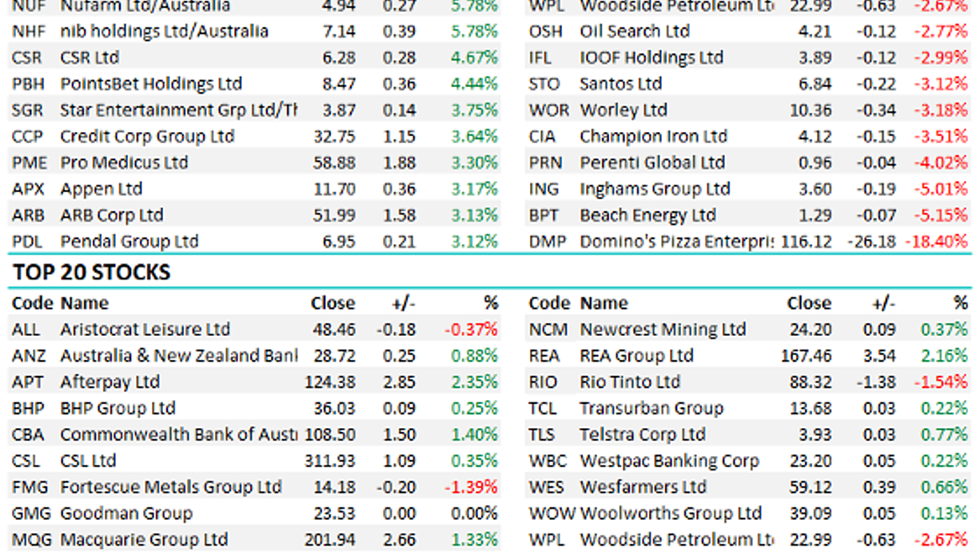This screenshot has height=552, width=980.
Task: Select "Macquarie Group Ltd" name
Action: pos(144,542)
